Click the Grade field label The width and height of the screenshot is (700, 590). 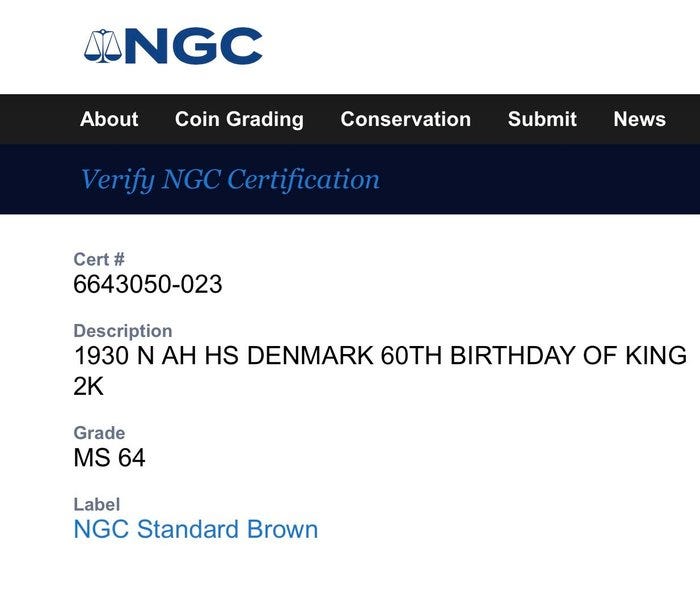99,433
